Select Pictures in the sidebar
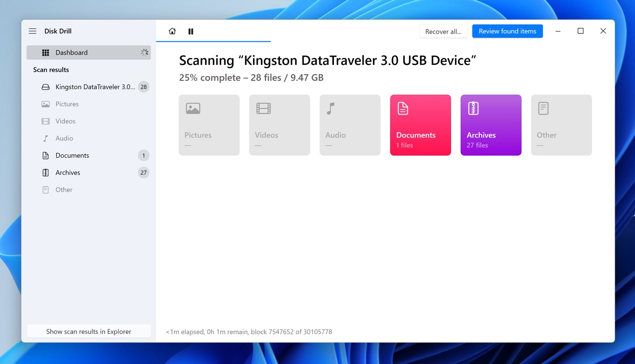 coord(67,104)
